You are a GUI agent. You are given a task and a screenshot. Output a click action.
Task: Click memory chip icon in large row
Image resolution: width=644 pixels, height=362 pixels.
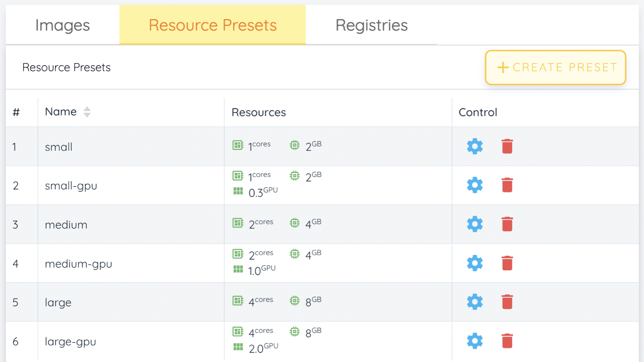point(294,300)
